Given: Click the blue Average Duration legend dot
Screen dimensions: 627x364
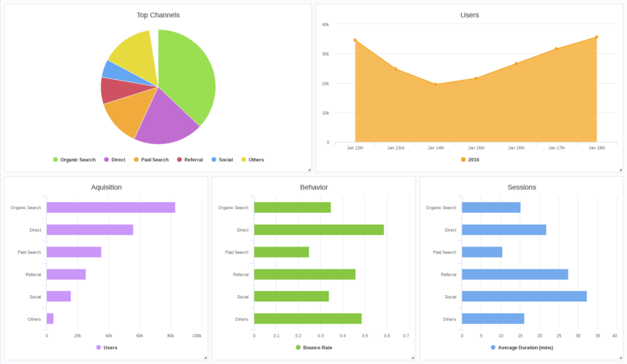Looking at the screenshot, I should 493,348.
